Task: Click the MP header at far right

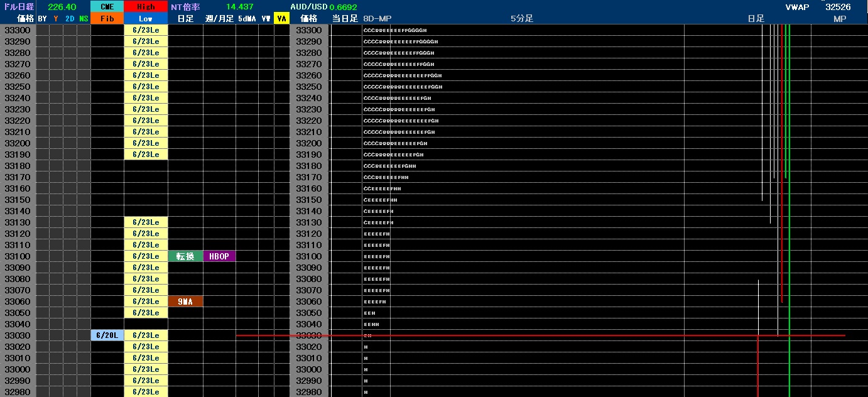Action: (840, 18)
